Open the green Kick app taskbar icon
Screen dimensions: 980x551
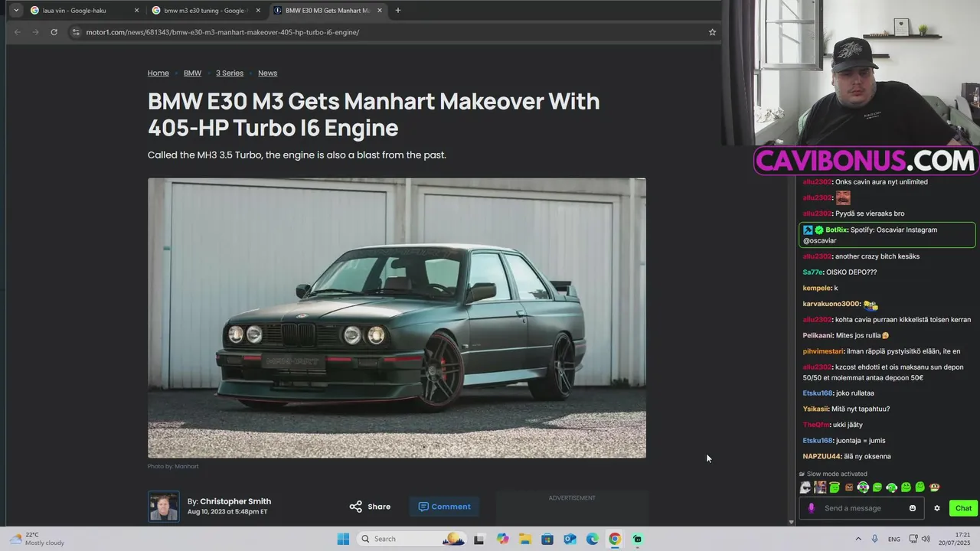coord(638,539)
